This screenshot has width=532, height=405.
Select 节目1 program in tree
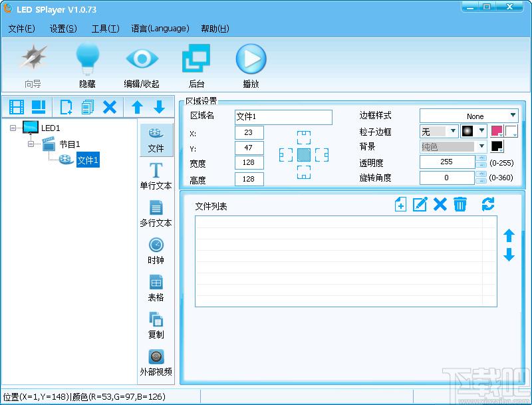tap(70, 144)
